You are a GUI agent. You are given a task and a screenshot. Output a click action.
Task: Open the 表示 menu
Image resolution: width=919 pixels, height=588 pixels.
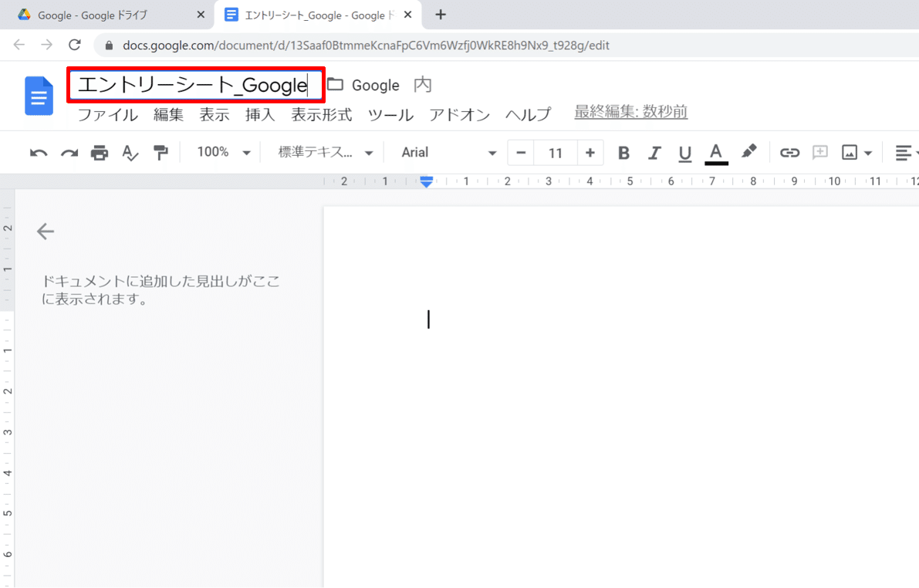point(215,114)
